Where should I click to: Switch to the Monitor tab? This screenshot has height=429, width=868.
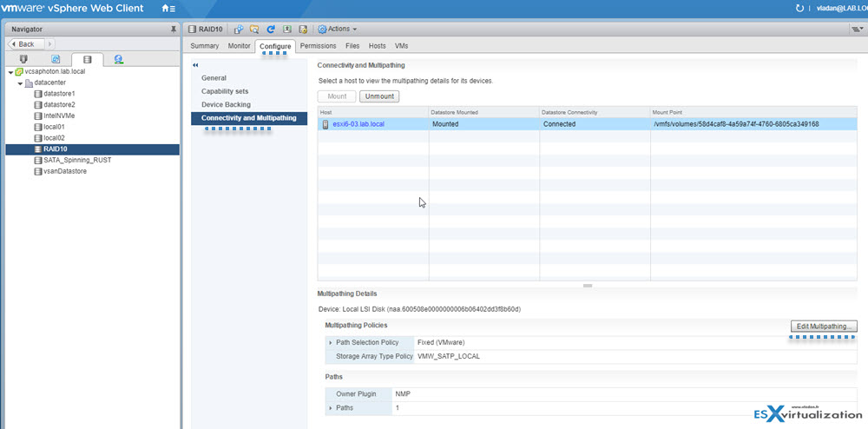pos(240,46)
